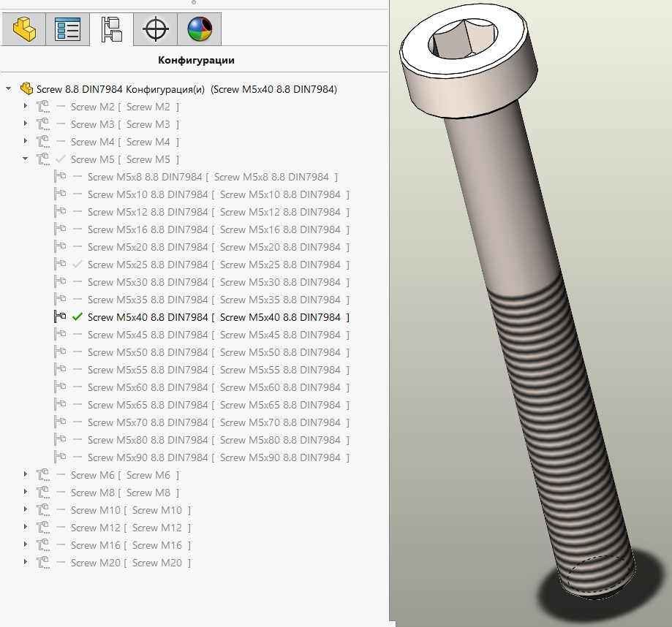Click the configuration icon beside Screw M2
This screenshot has width=672, height=627.
43,107
